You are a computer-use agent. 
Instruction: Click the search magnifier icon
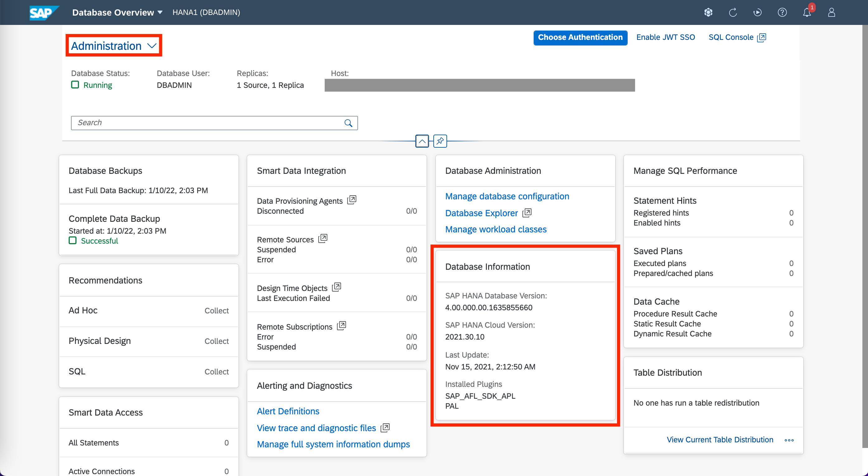(348, 123)
